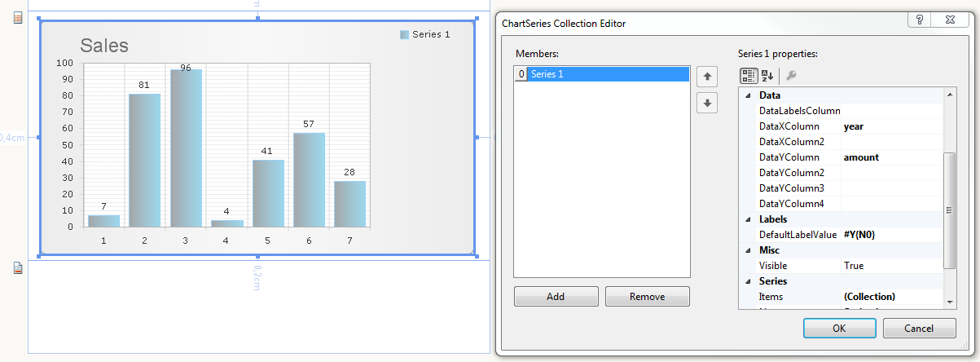Click the report footer section icon
This screenshot has height=362, width=980.
18,268
